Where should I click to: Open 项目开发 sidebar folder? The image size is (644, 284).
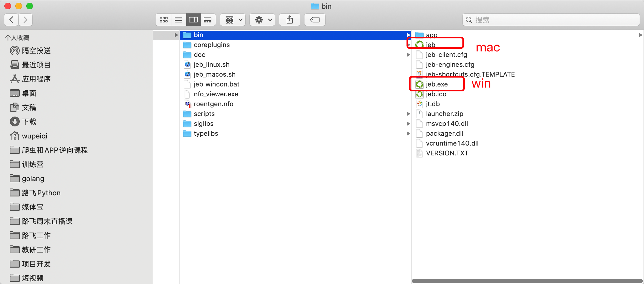pos(30,264)
